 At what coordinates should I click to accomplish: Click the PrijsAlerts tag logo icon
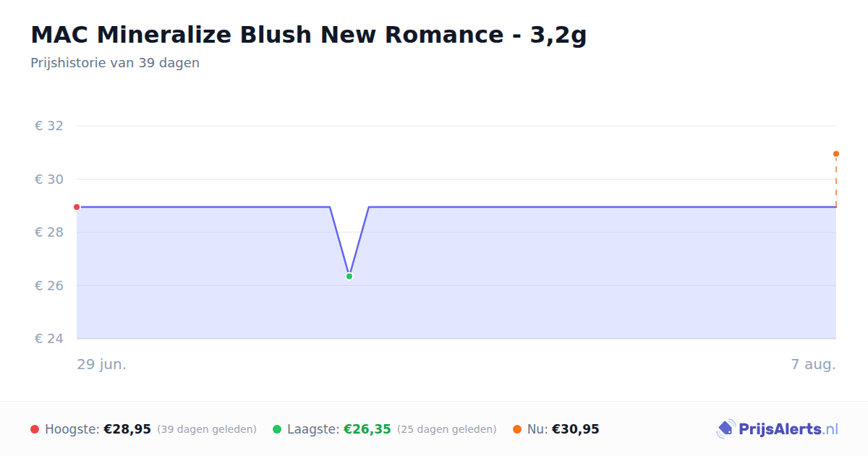click(726, 429)
